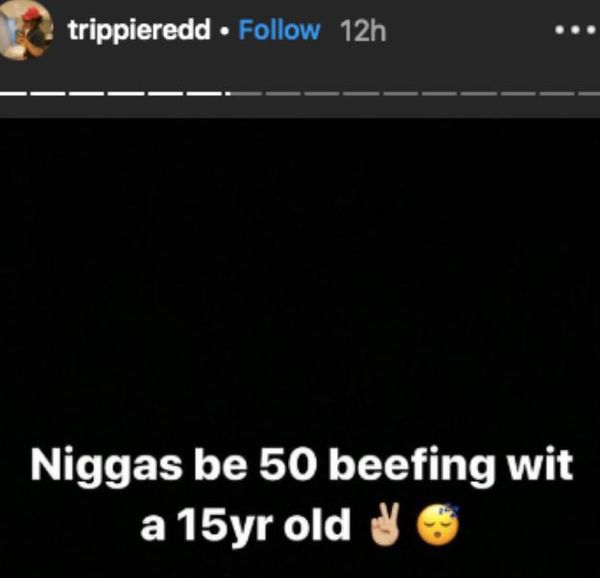
Task: Tap the sleeping face emoji
Action: 438,524
